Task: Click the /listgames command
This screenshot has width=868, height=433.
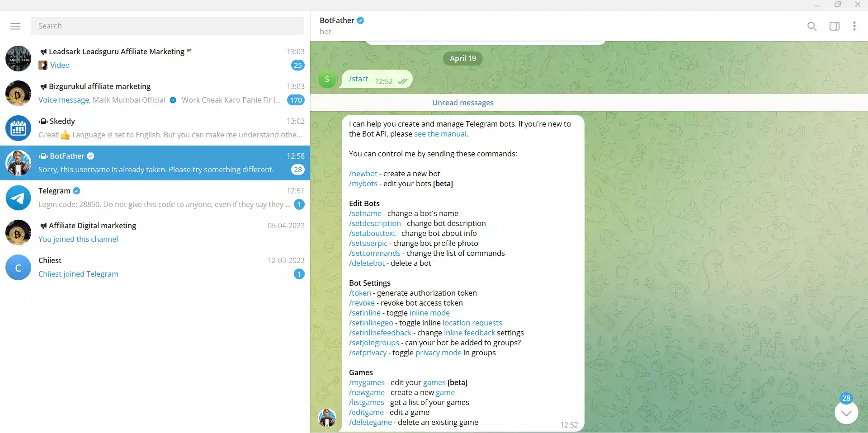Action: pos(366,402)
